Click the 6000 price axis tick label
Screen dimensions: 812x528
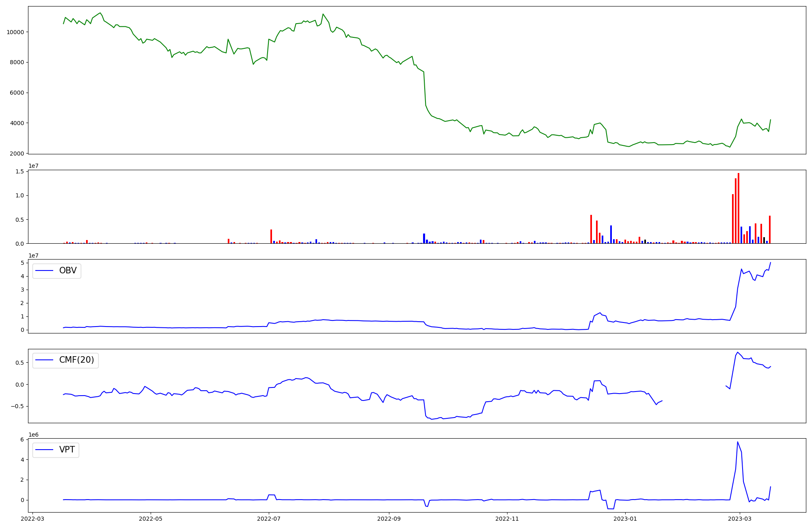pos(17,93)
